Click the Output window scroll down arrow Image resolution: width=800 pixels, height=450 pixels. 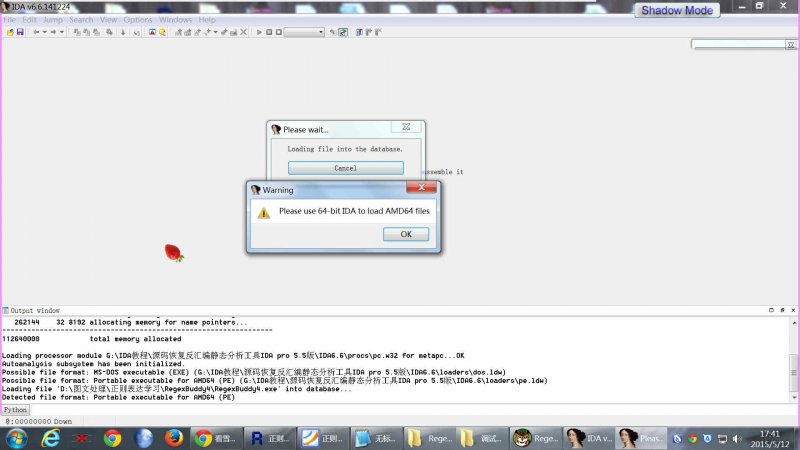point(794,397)
